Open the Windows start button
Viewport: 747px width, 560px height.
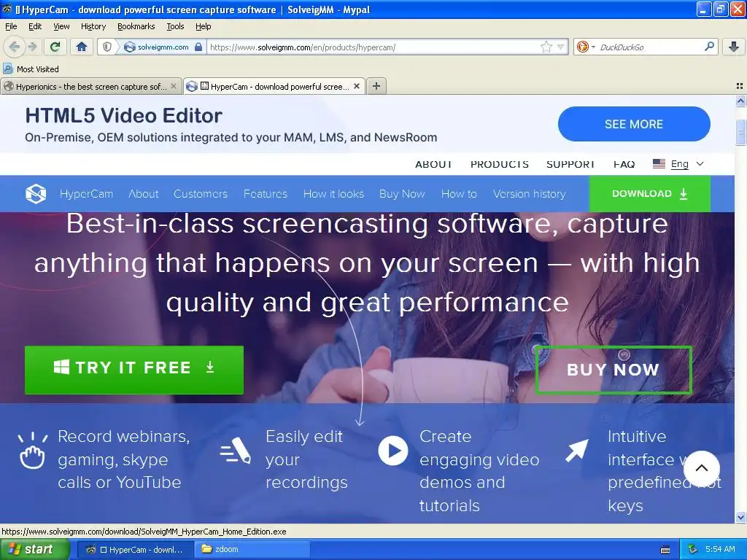click(35, 550)
